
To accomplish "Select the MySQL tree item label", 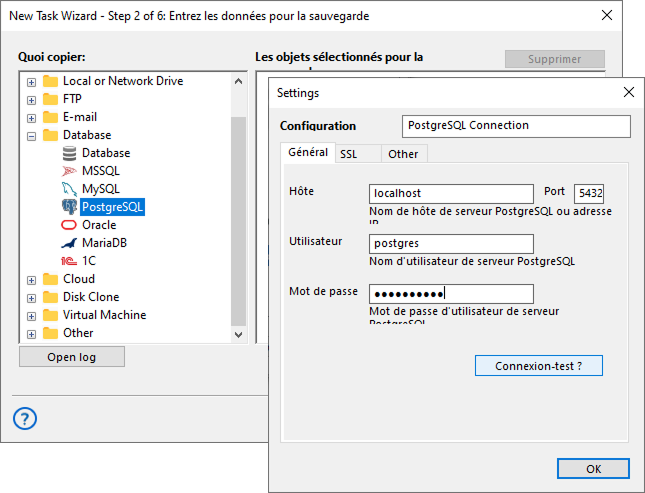I will click(101, 189).
